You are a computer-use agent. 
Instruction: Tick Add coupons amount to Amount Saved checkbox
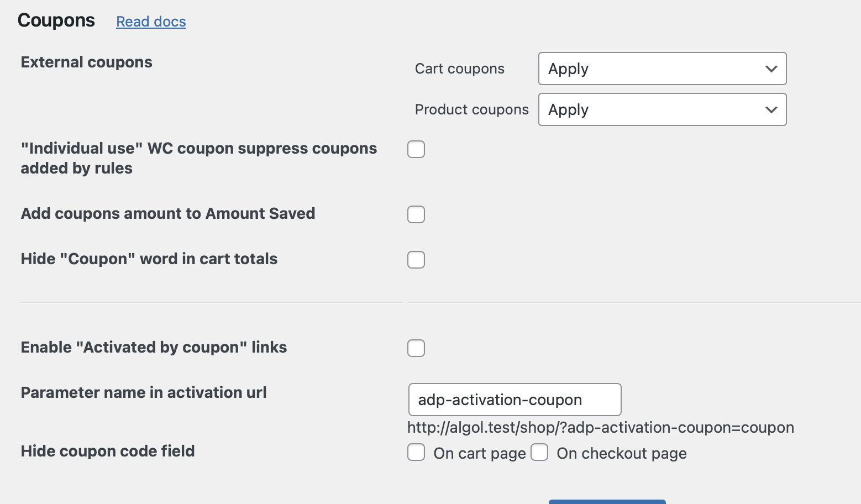(x=416, y=214)
